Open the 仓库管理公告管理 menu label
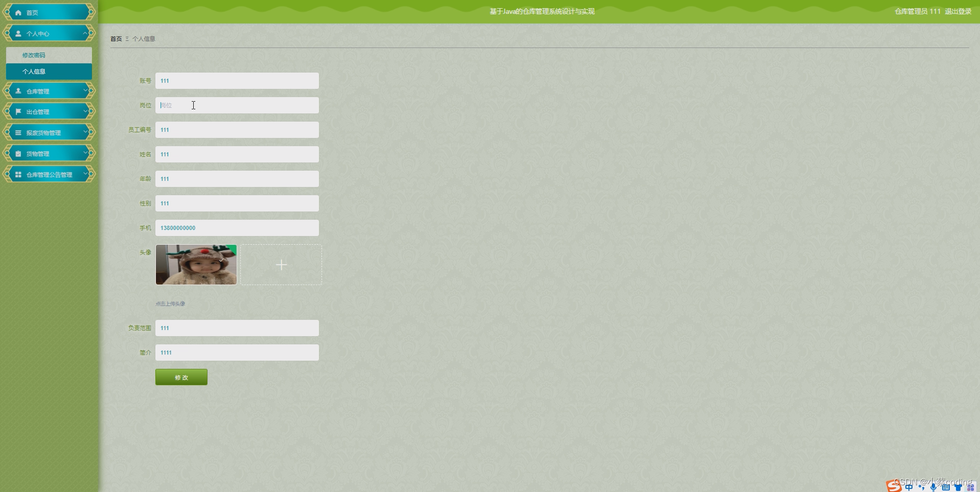 49,175
